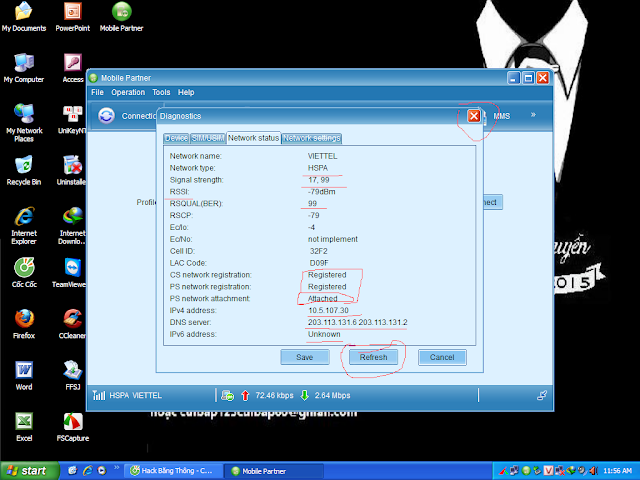Click the HSPA network type value
The width and height of the screenshot is (640, 480).
pos(318,168)
